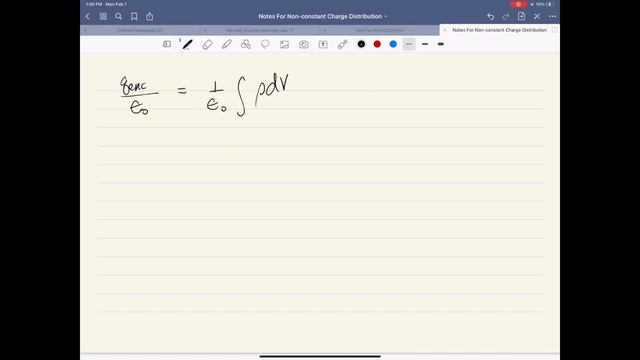Open the more options ellipsis menu
This screenshot has width=640, height=360.
click(553, 17)
